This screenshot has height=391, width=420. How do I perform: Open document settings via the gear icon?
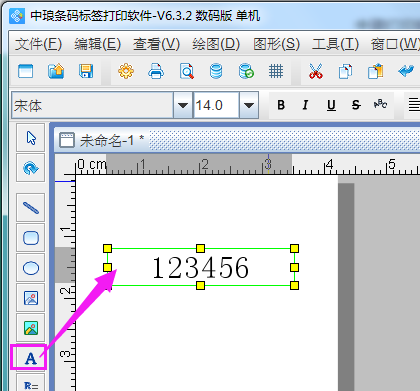click(126, 71)
